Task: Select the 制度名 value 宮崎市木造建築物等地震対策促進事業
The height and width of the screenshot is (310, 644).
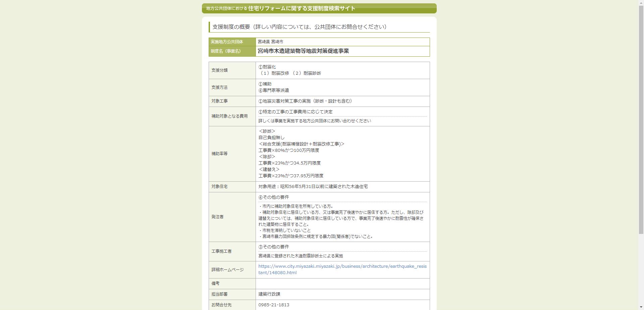Action: 303,51
